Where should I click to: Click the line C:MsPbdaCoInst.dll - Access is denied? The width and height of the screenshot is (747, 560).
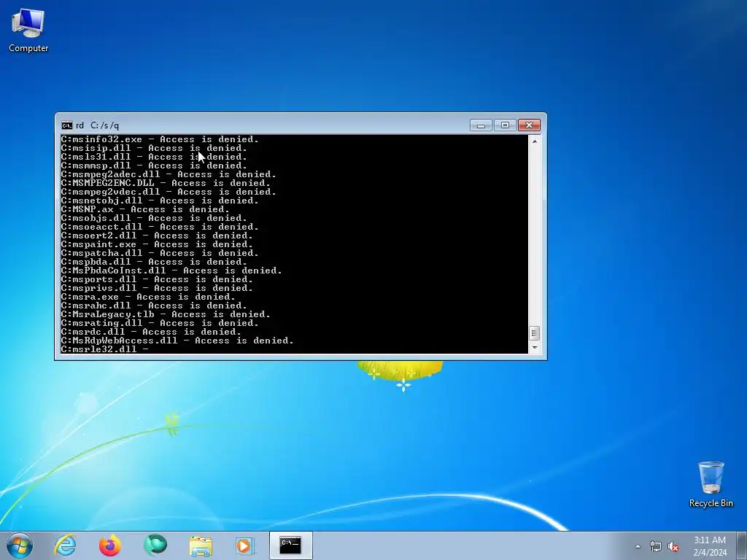(x=171, y=271)
